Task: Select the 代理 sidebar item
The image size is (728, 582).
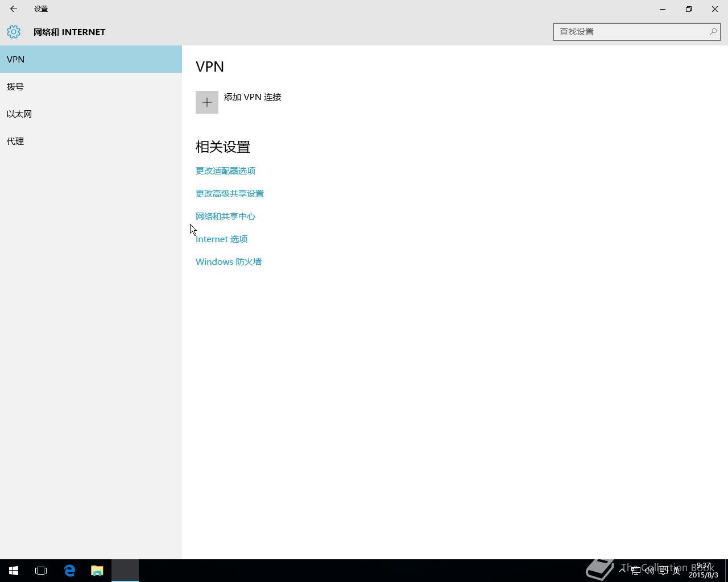Action: tap(91, 141)
